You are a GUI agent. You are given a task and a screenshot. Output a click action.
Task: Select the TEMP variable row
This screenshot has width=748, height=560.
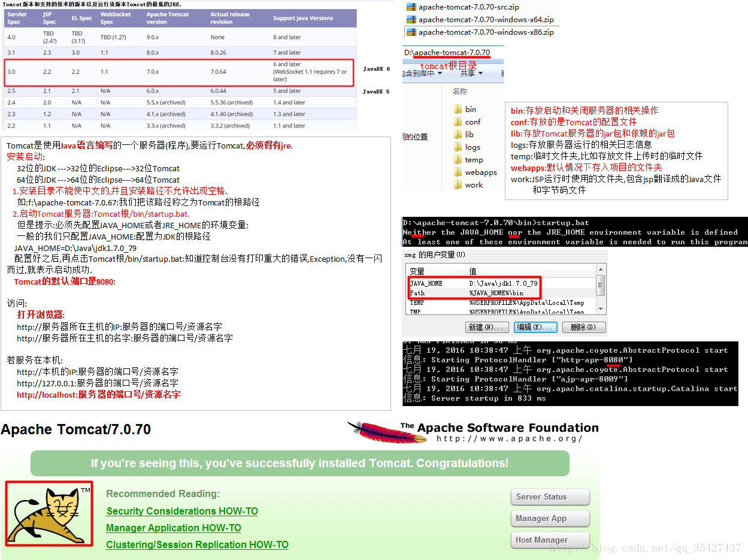pos(502,303)
